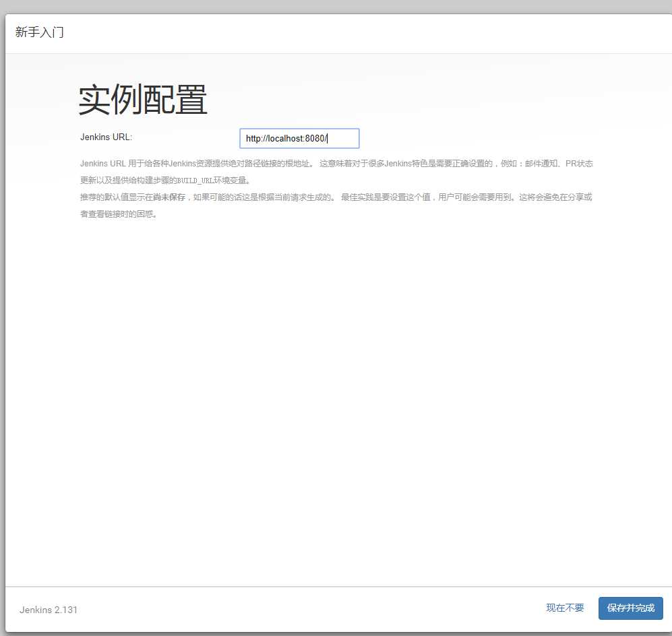
Task: Click the Jenkins URL input field
Action: coord(299,138)
